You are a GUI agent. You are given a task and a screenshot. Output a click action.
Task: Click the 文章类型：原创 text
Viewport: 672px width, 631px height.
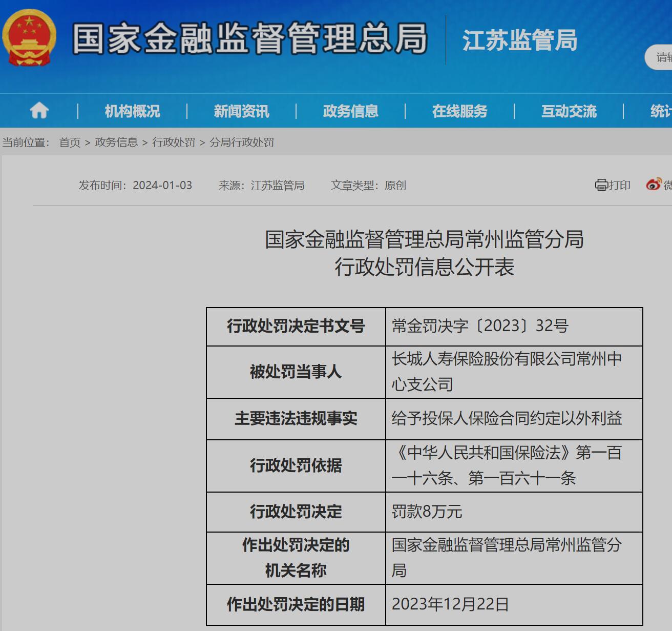pyautogui.click(x=368, y=185)
